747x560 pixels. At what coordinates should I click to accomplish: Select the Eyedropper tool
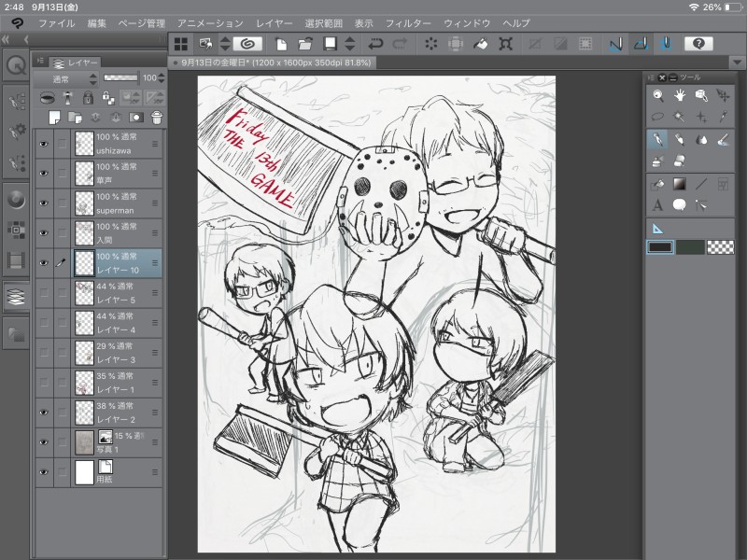pyautogui.click(x=723, y=116)
